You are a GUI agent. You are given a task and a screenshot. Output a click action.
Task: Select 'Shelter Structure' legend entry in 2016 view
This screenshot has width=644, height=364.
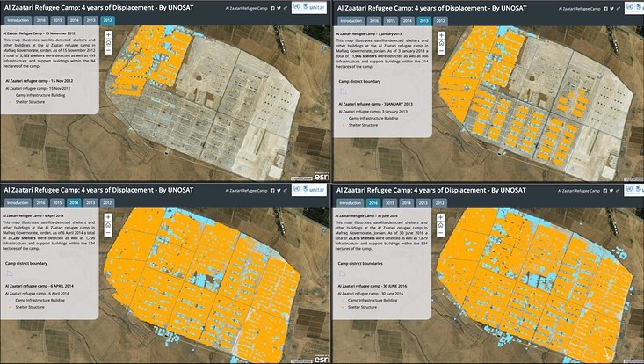pos(363,307)
